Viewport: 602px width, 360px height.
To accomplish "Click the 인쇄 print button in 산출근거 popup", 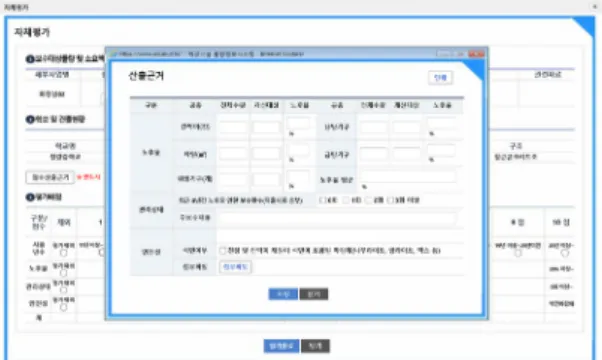I will coord(440,78).
